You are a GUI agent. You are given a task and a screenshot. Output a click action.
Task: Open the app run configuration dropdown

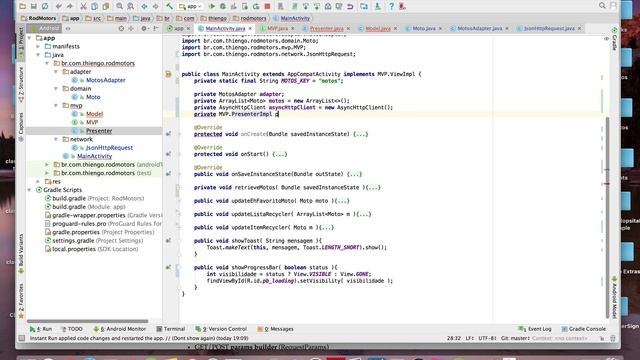tap(191, 6)
